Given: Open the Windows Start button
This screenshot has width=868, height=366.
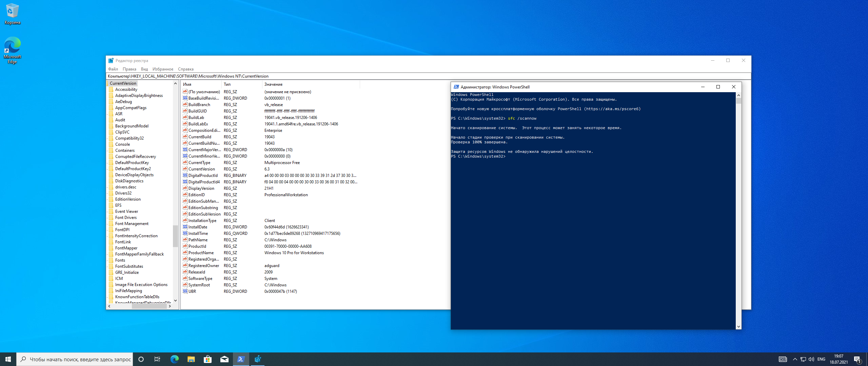Looking at the screenshot, I should (x=8, y=359).
